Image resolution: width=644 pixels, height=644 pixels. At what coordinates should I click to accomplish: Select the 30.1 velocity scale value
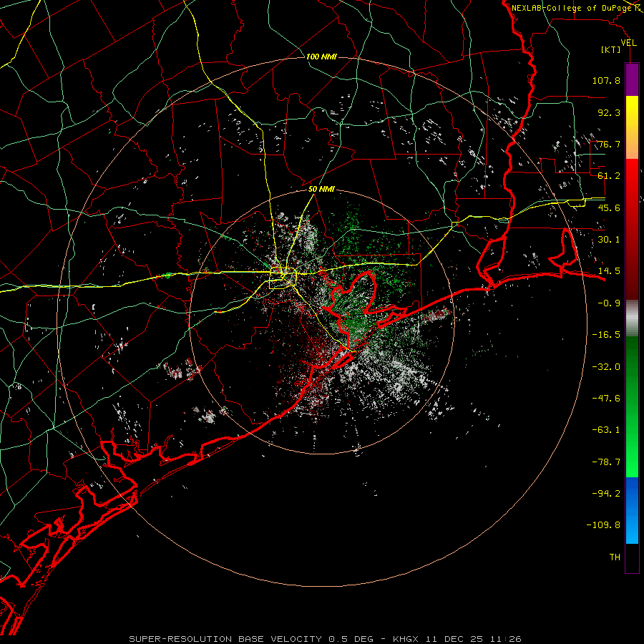[609, 240]
